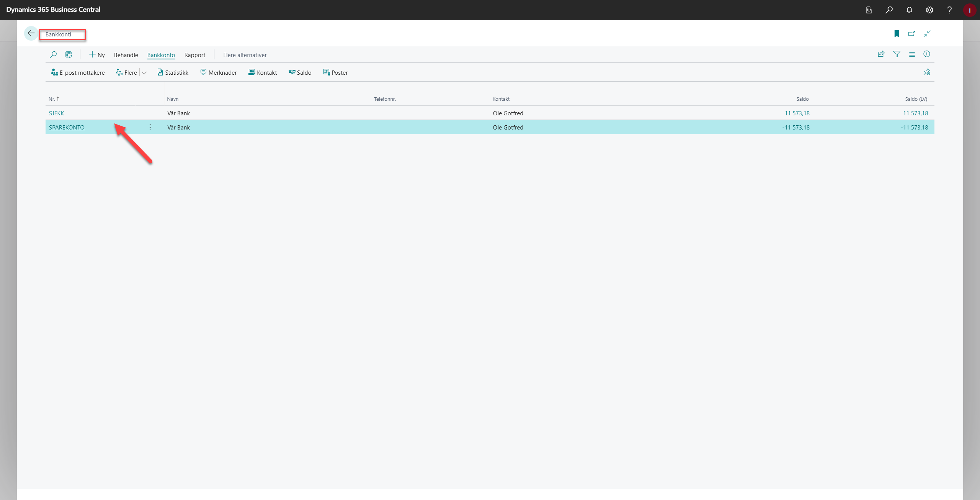Open Poster ledger entries
The width and height of the screenshot is (980, 500).
335,72
